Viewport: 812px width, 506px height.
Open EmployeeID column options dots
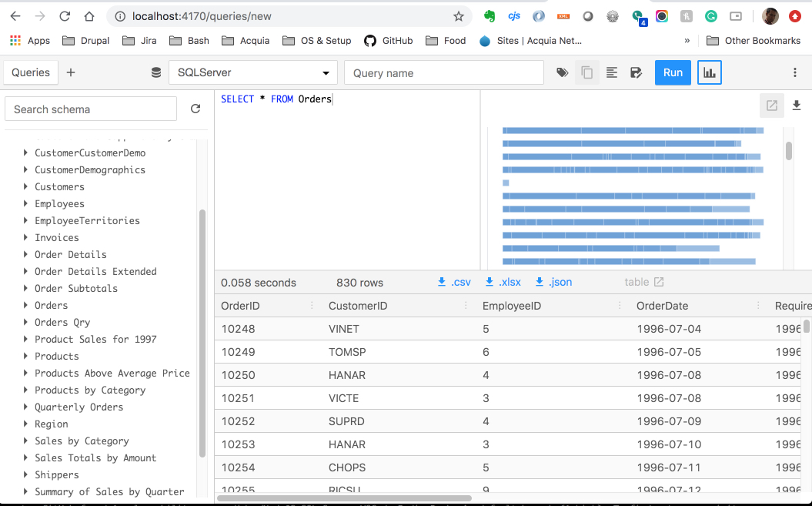point(620,305)
